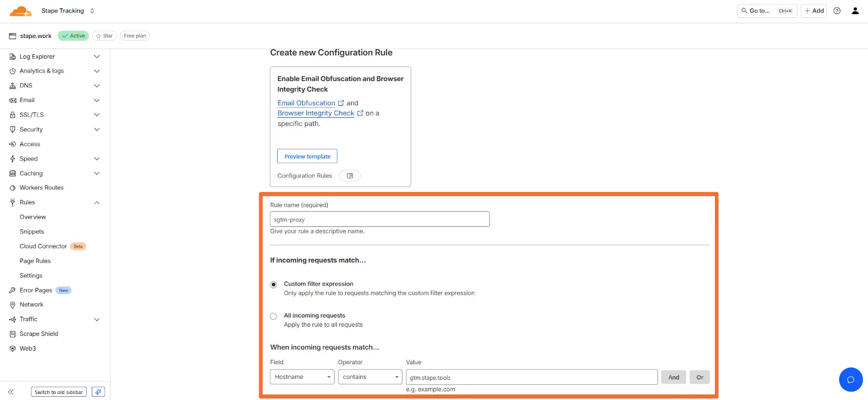Click Switch to old sidebar button
The width and height of the screenshot is (868, 400).
[x=59, y=392]
